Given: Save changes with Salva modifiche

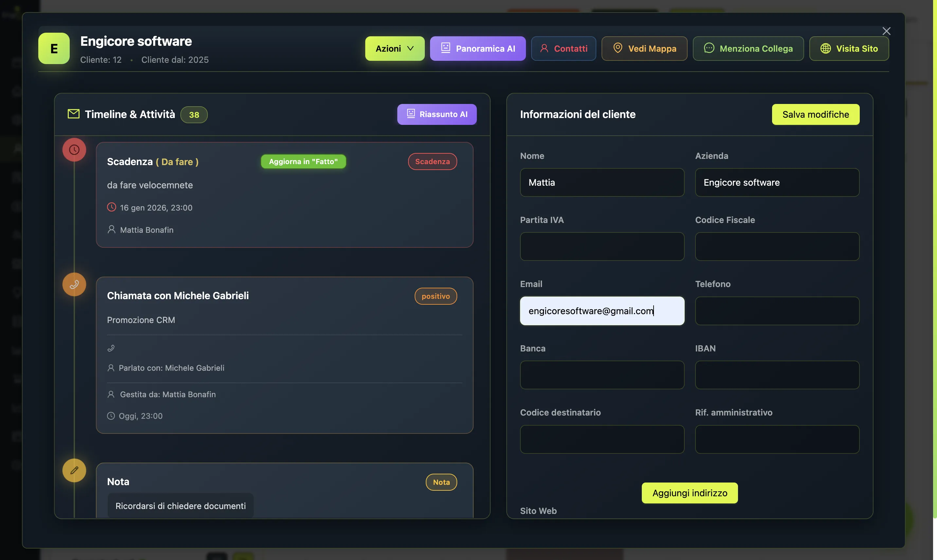Looking at the screenshot, I should [815, 114].
